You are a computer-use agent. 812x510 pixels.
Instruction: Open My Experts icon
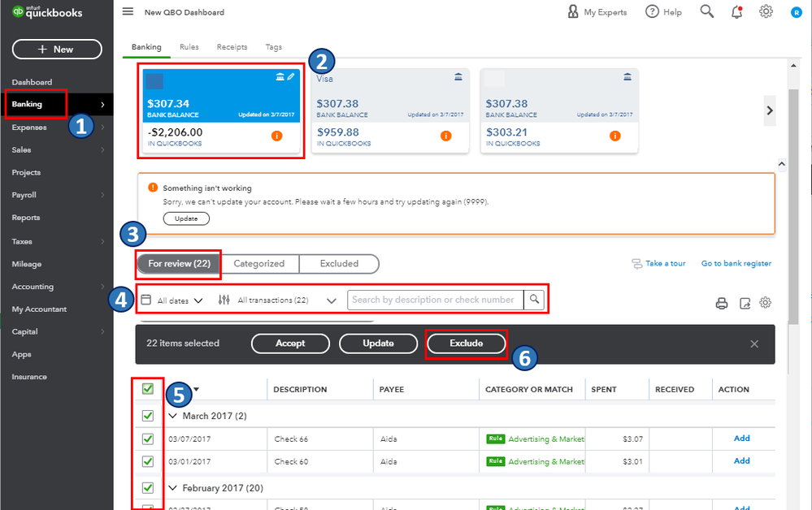point(573,11)
